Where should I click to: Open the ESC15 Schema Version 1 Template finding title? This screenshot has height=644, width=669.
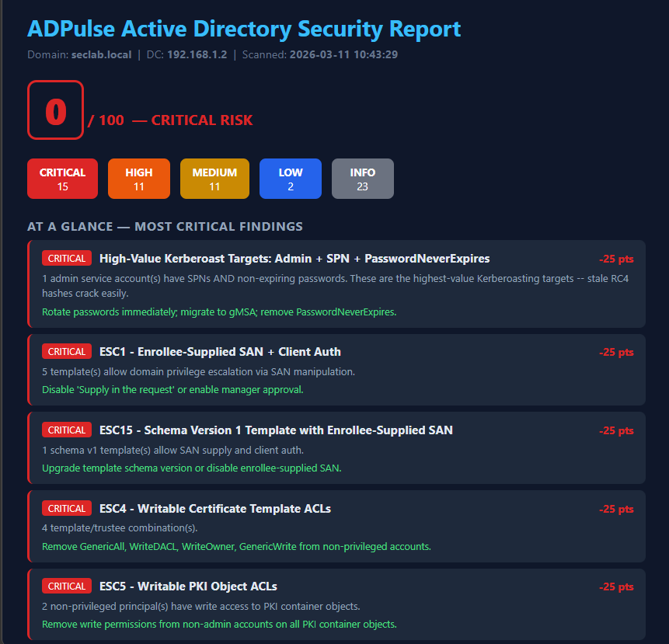click(x=276, y=430)
